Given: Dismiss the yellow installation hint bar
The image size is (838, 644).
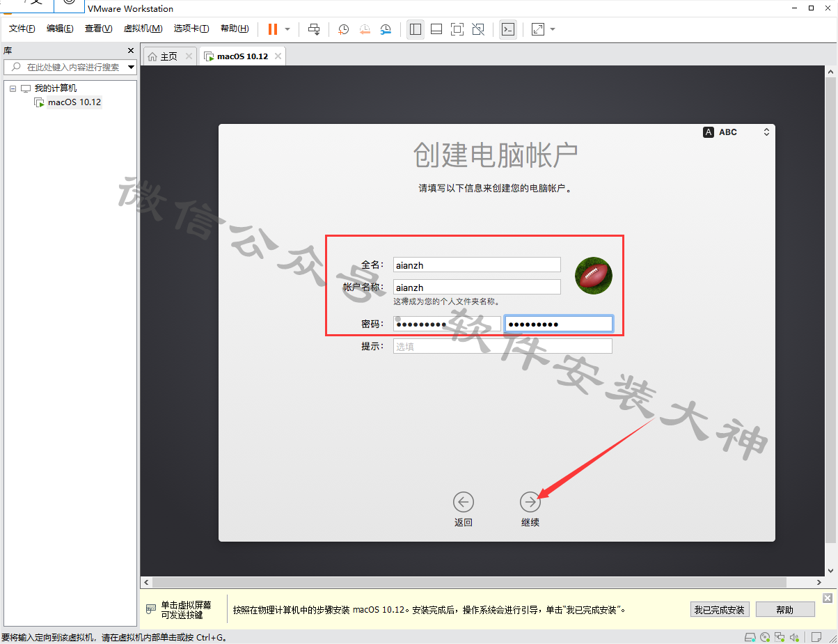Looking at the screenshot, I should click(x=827, y=598).
